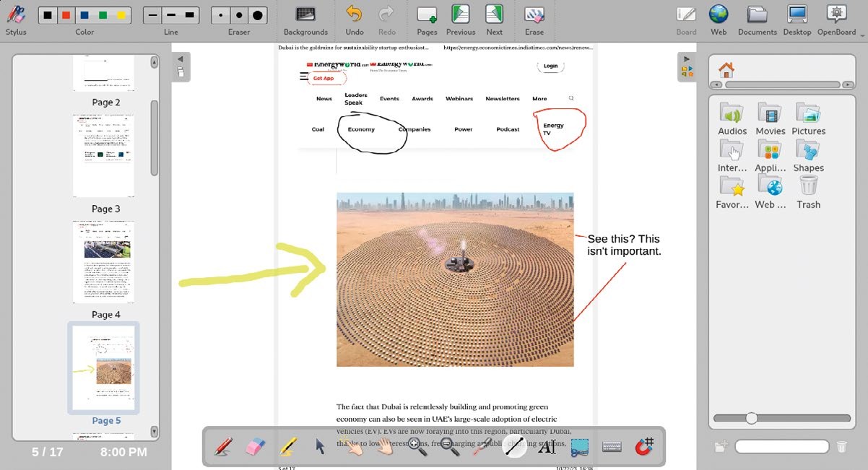This screenshot has height=470, width=868.
Task: Switch to Documents mode
Action: (757, 20)
